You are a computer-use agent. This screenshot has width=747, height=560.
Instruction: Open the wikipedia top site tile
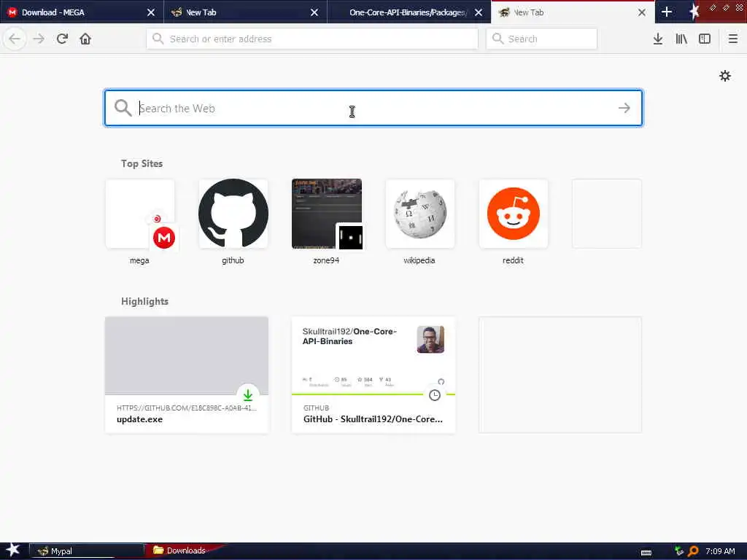click(419, 214)
